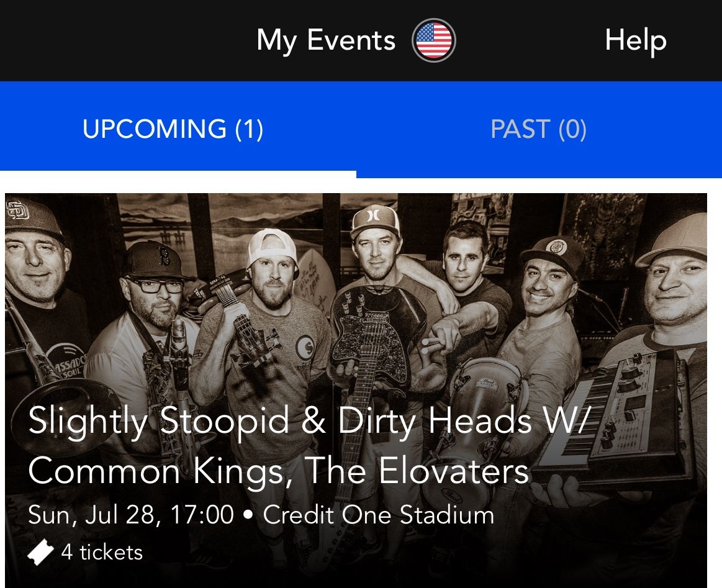This screenshot has width=722, height=588.
Task: Click the Credit One Stadium venue text
Action: (x=378, y=515)
